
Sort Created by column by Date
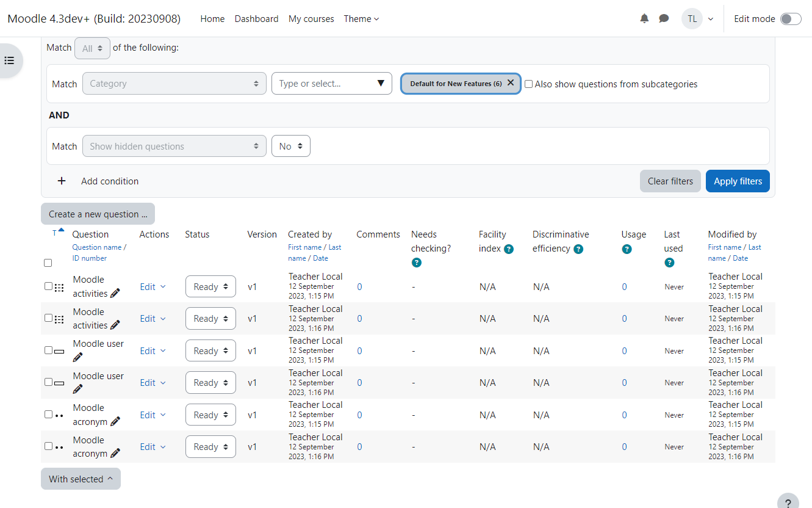pos(320,258)
